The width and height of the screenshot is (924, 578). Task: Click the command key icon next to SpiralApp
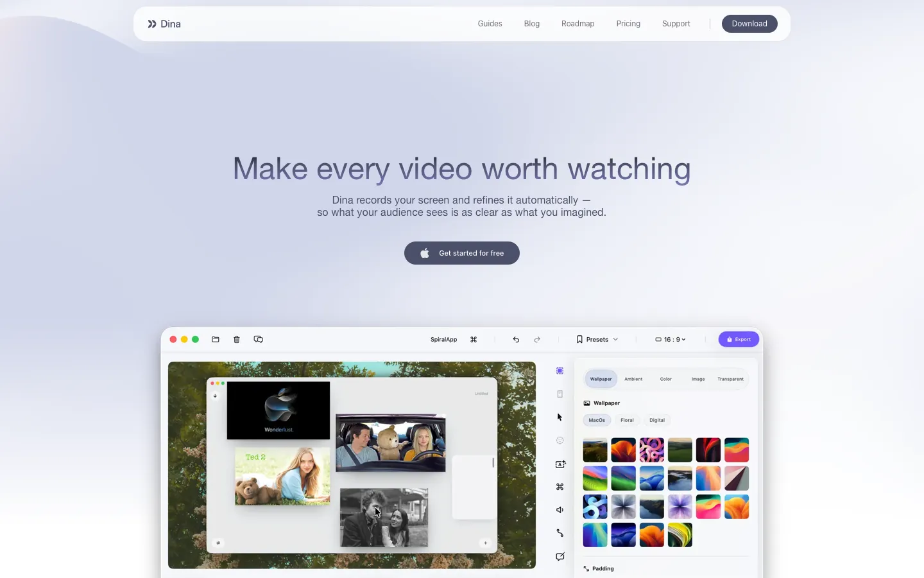(x=474, y=340)
